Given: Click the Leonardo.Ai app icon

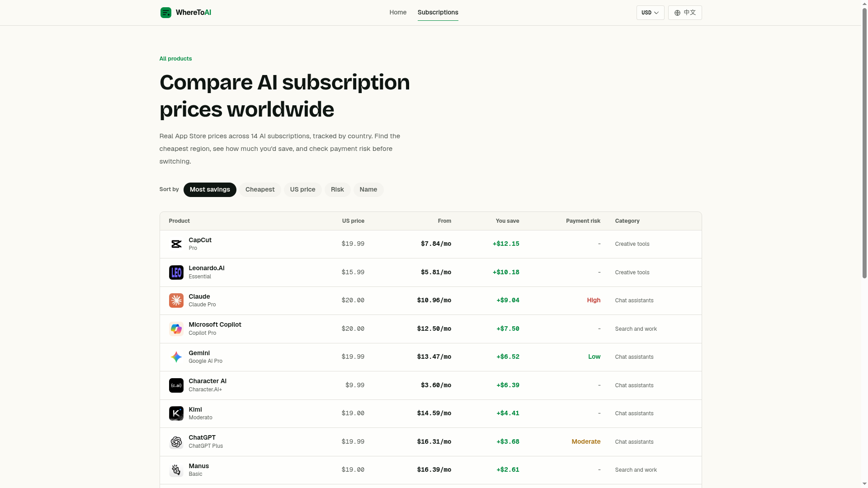Looking at the screenshot, I should [x=176, y=272].
